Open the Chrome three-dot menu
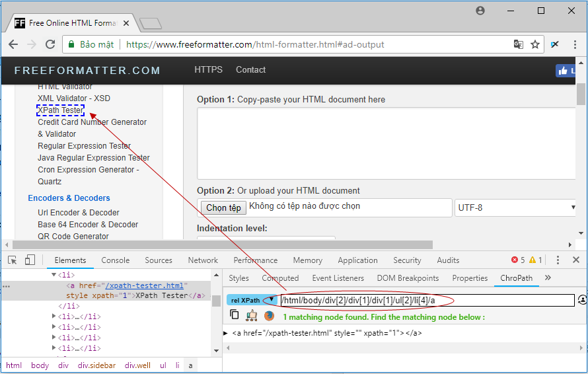The image size is (588, 374). point(575,44)
